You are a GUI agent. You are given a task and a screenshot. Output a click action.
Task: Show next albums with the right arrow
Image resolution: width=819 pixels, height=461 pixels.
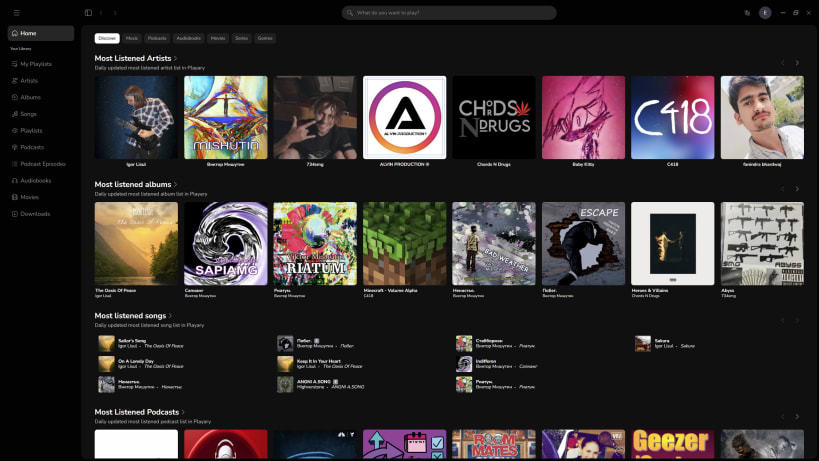[797, 189]
